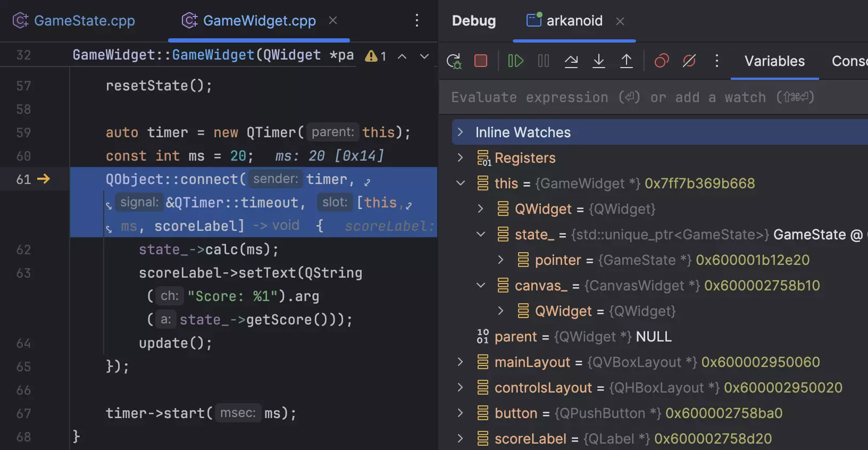The height and width of the screenshot is (450, 868).
Task: Step out of current function
Action: pos(627,61)
